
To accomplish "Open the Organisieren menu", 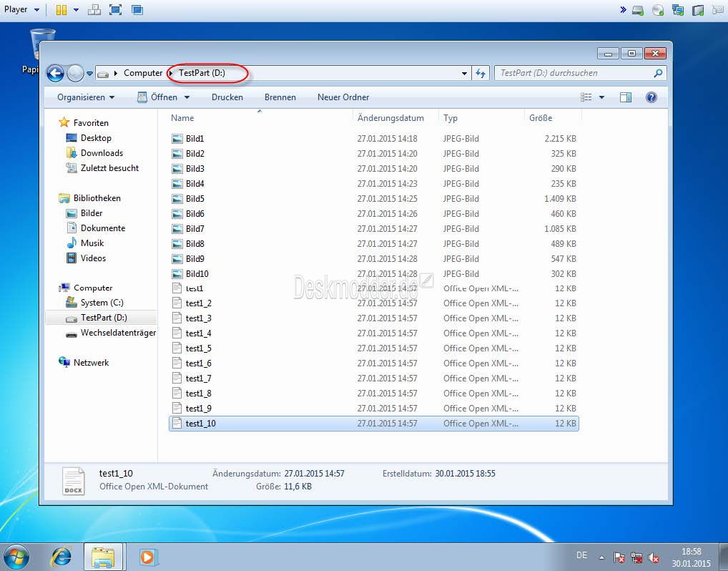I will (86, 97).
